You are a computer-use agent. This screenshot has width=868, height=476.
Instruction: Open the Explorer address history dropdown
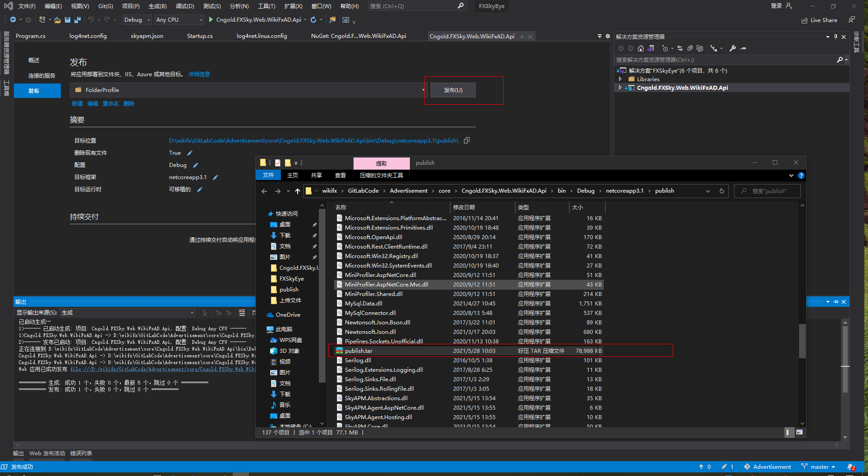click(x=708, y=191)
